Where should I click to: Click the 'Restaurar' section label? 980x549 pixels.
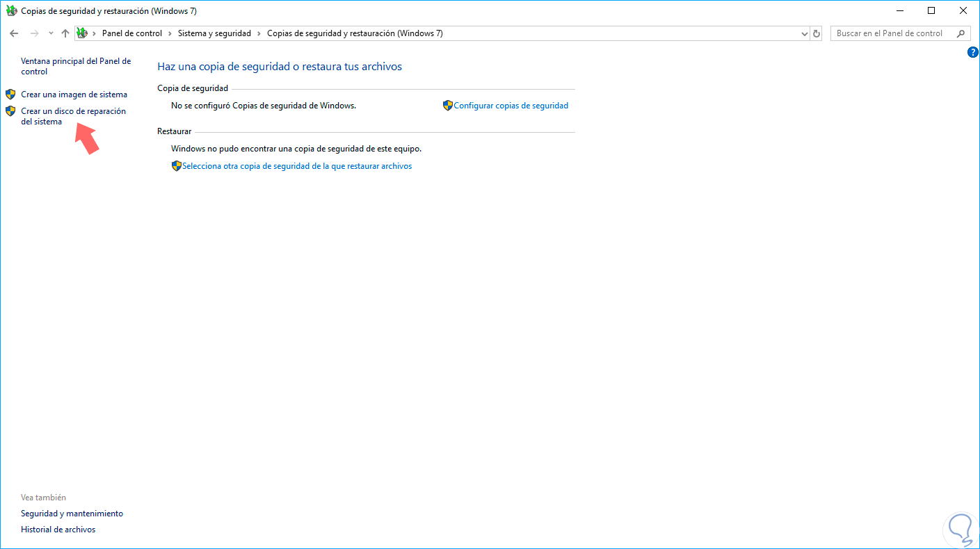pyautogui.click(x=175, y=131)
